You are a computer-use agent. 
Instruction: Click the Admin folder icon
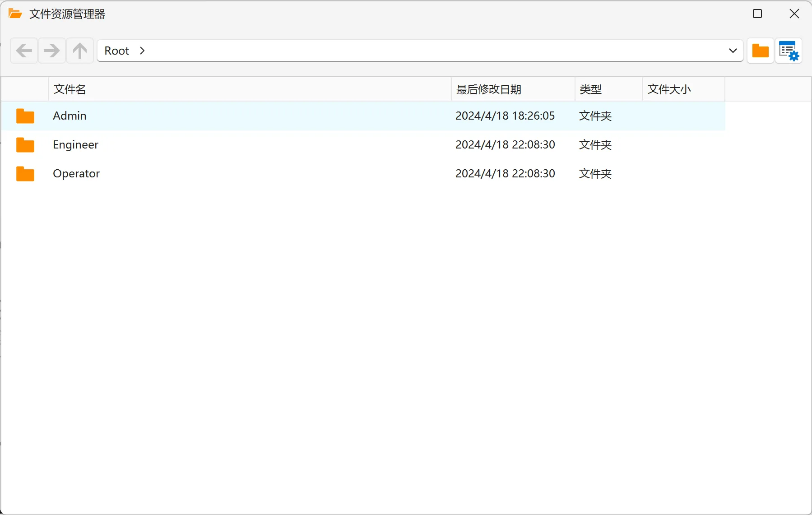(x=25, y=116)
